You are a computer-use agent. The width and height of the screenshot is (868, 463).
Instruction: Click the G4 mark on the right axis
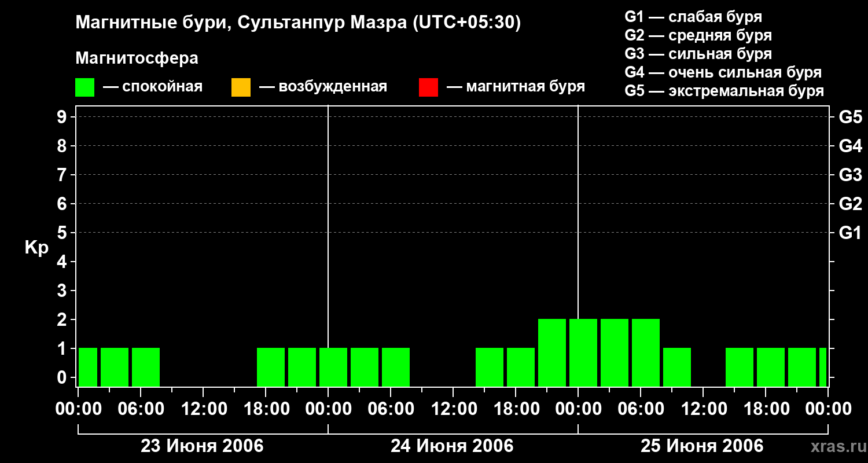point(851,146)
